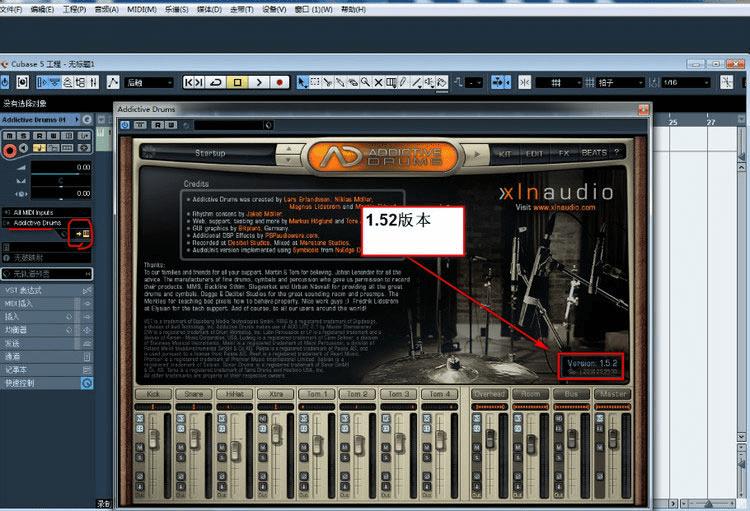Toggle the Show Inspector toolbar button

pos(42,82)
